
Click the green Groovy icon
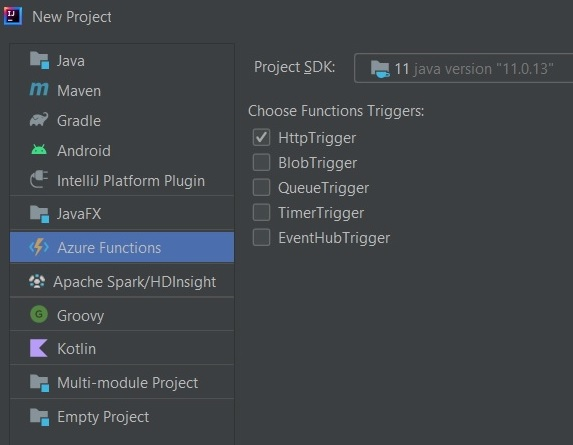[x=39, y=314]
